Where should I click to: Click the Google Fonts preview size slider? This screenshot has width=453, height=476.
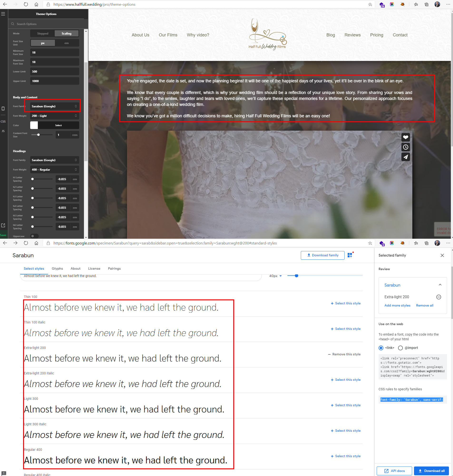click(x=325, y=276)
